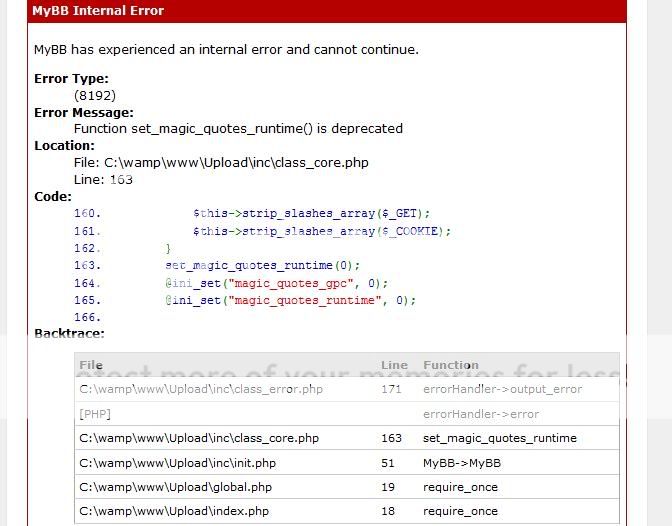
Task: Click the Backtrace label
Action: (x=69, y=334)
